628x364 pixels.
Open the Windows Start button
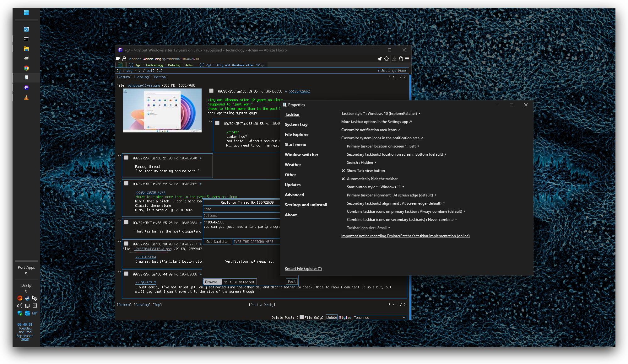pyautogui.click(x=26, y=13)
